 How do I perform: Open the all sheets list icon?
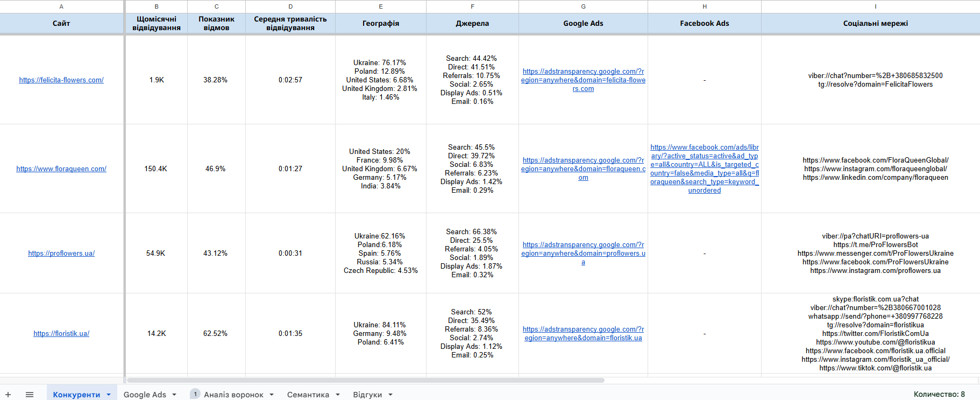point(30,395)
